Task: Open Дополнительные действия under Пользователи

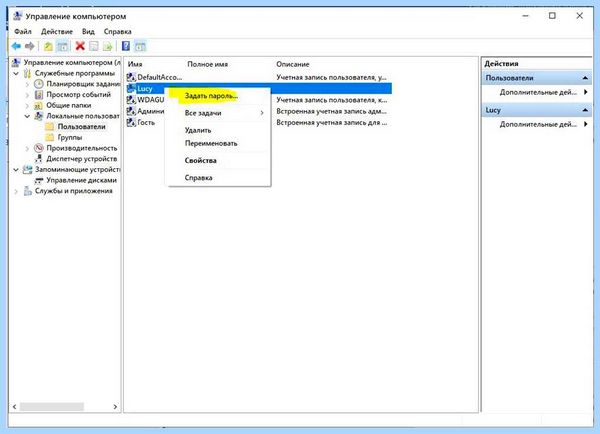Action: click(538, 92)
